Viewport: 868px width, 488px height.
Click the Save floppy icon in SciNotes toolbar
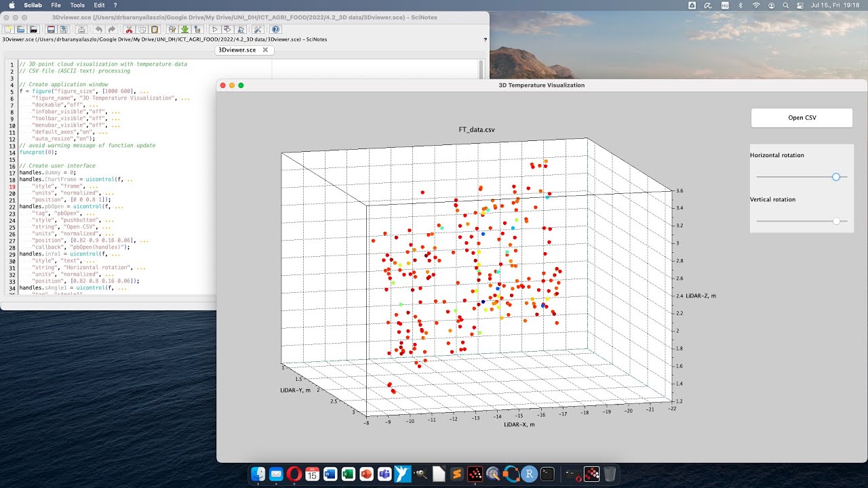[50, 29]
